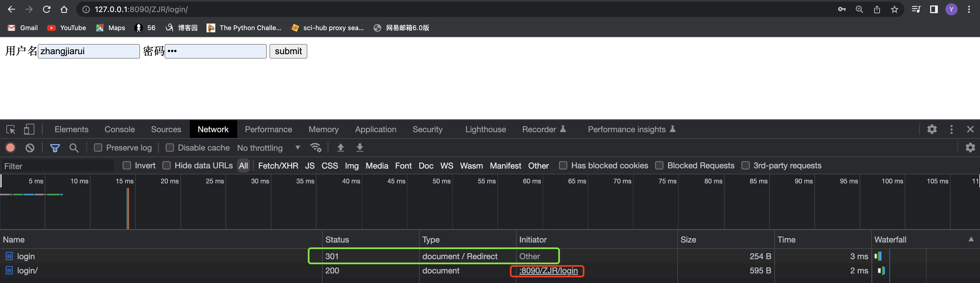Open the Security tab
The height and width of the screenshot is (283, 980).
428,129
